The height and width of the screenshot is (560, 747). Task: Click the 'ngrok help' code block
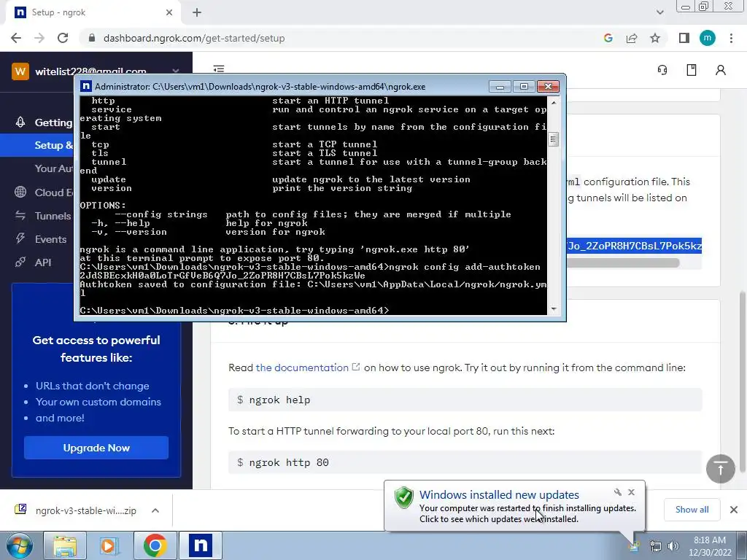pos(465,400)
